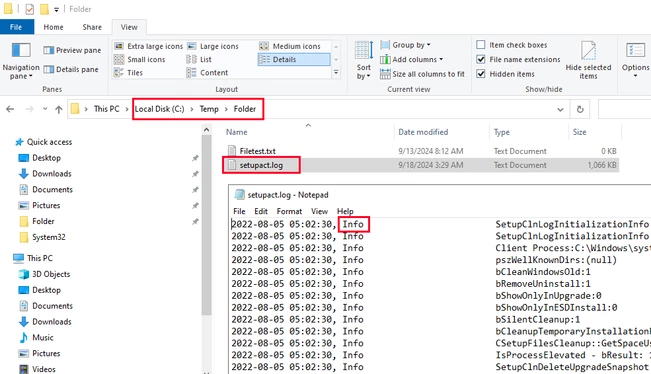The height and width of the screenshot is (374, 651).
Task: Select Content layout
Action: [207, 73]
